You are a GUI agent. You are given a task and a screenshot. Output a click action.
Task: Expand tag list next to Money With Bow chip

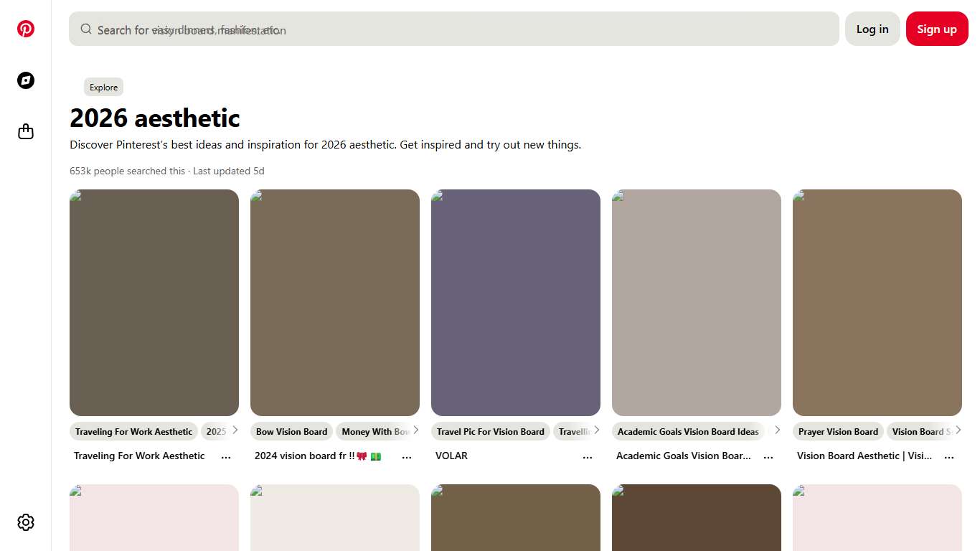[x=415, y=430]
